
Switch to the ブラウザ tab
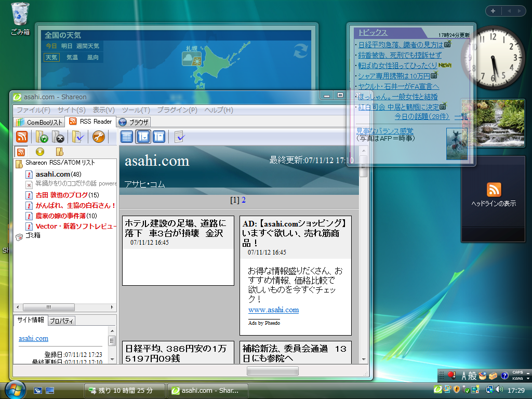click(134, 122)
